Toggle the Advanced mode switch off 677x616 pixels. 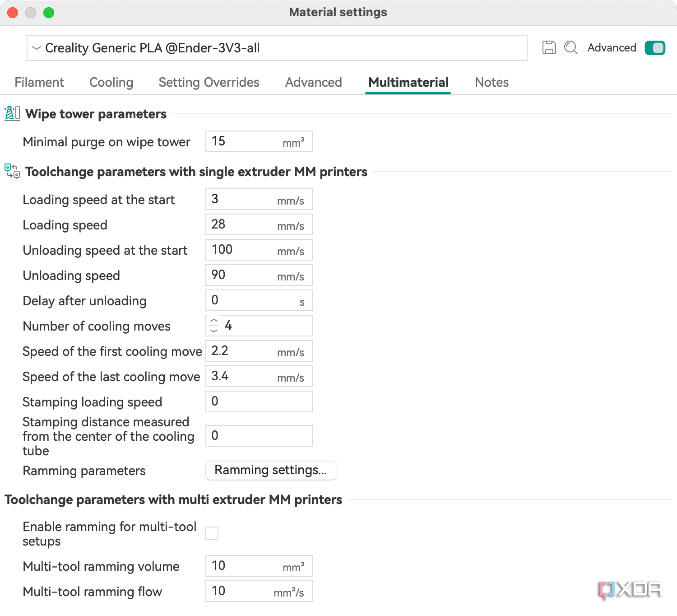(655, 47)
